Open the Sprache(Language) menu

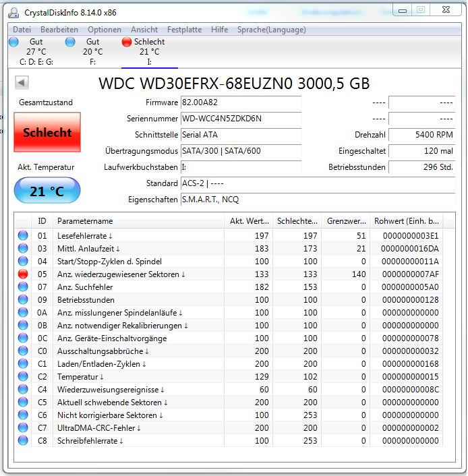272,30
